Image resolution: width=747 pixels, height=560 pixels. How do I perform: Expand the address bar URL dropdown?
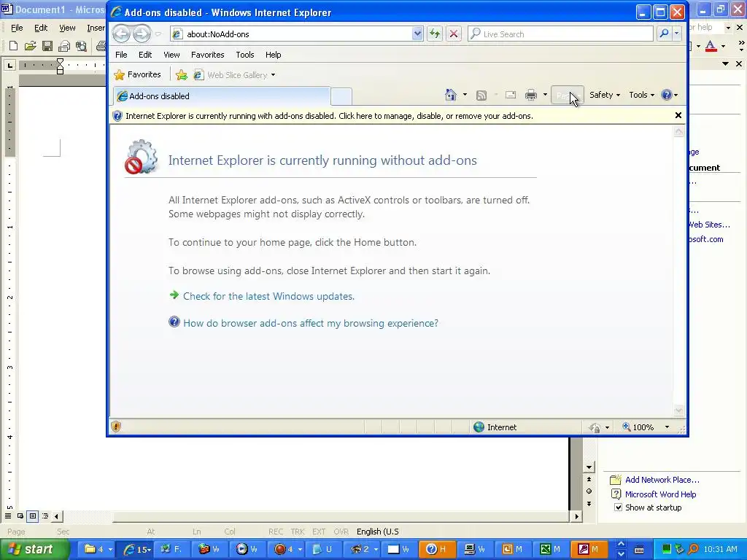[417, 34]
